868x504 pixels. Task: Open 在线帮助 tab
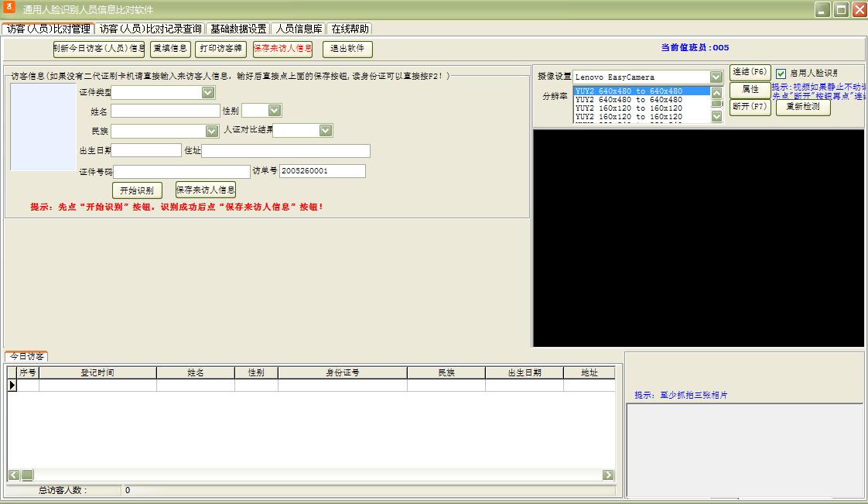click(x=350, y=29)
